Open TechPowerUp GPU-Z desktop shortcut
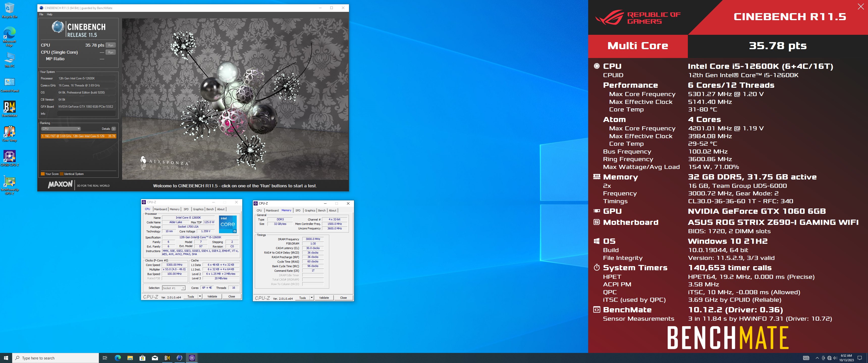This screenshot has height=363, width=868. point(9,185)
